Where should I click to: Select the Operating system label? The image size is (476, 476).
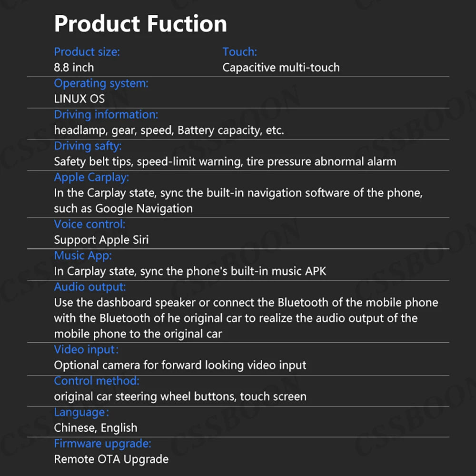point(101,83)
